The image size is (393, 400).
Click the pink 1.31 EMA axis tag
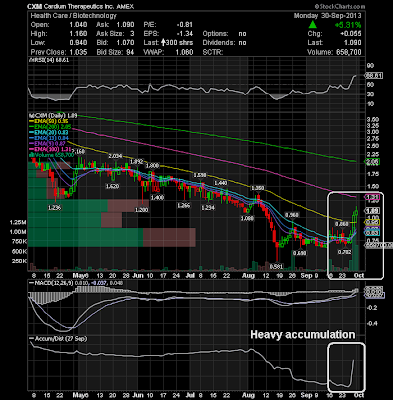point(372,197)
